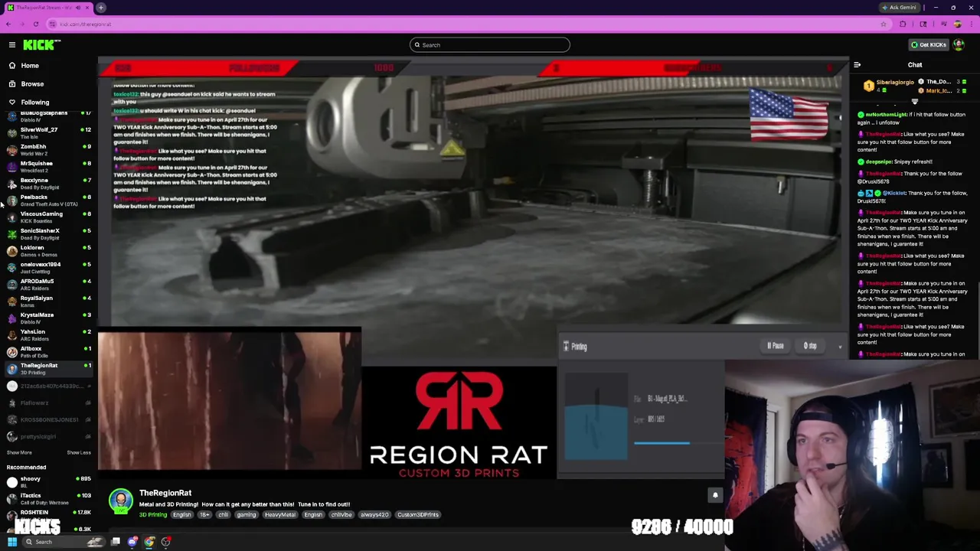The width and height of the screenshot is (980, 551).
Task: Open Discord from taskbar
Action: tap(132, 542)
